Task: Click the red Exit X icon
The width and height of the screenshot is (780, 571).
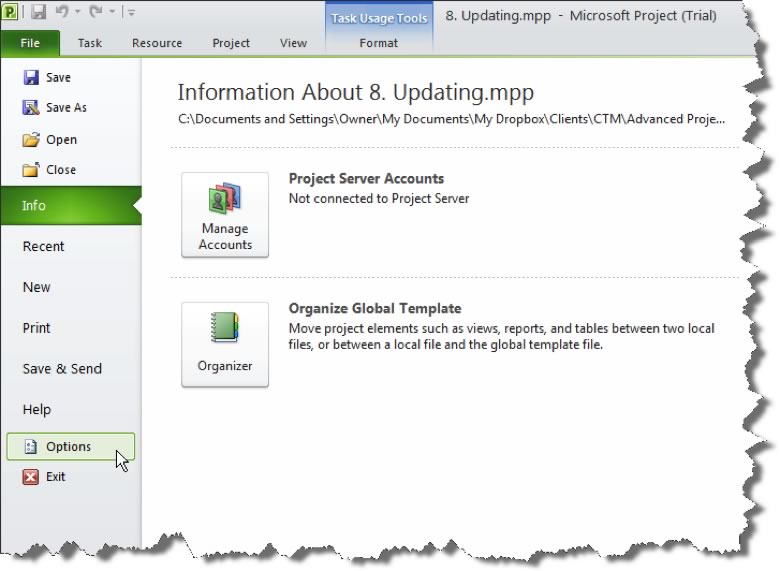Action: tap(30, 477)
